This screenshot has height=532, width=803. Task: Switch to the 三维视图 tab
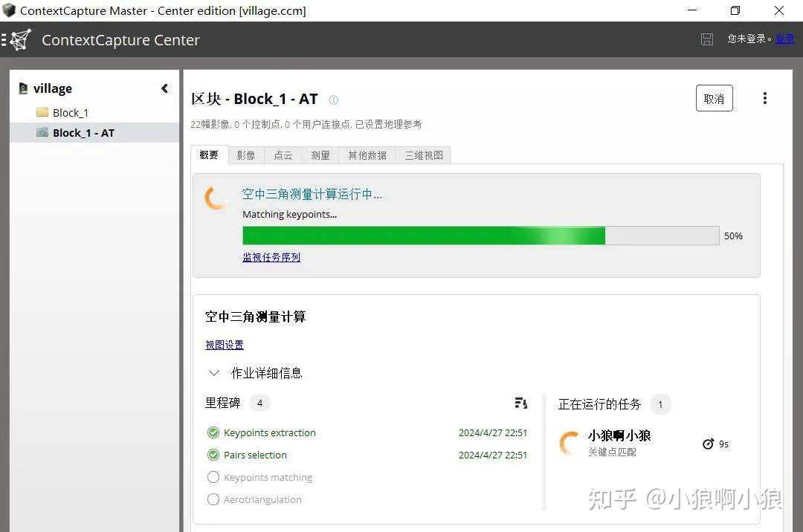(x=422, y=155)
